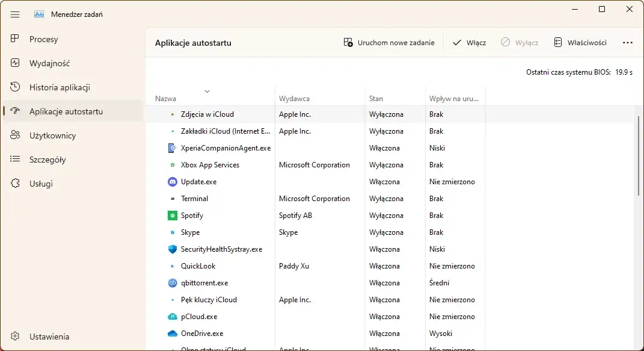This screenshot has width=644, height=351.
Task: Click the Włącz enable button
Action: click(x=469, y=42)
